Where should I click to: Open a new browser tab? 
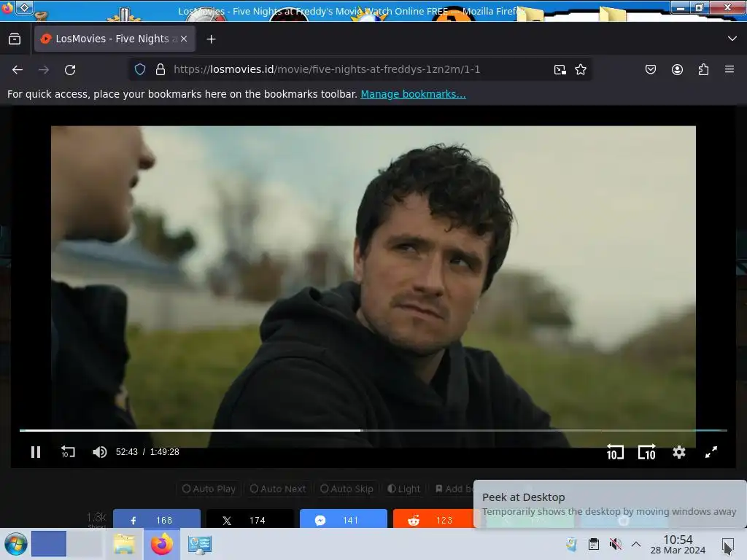[211, 39]
